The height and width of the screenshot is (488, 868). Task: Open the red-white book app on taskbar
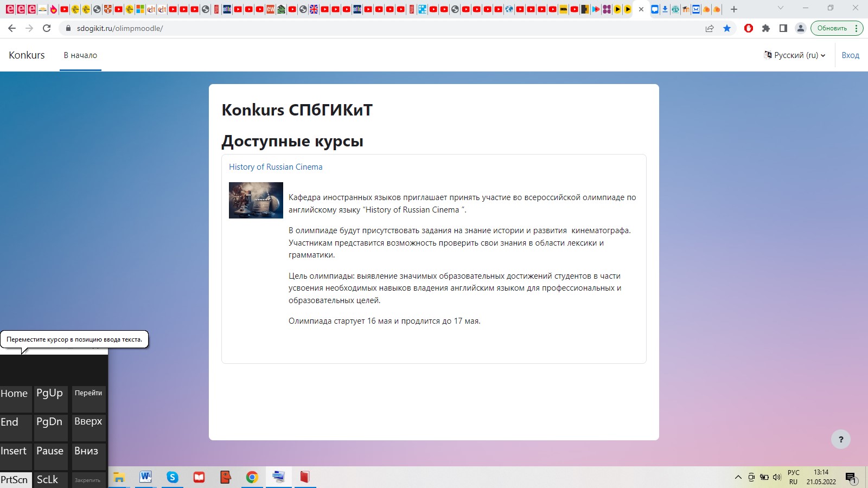[x=199, y=477]
